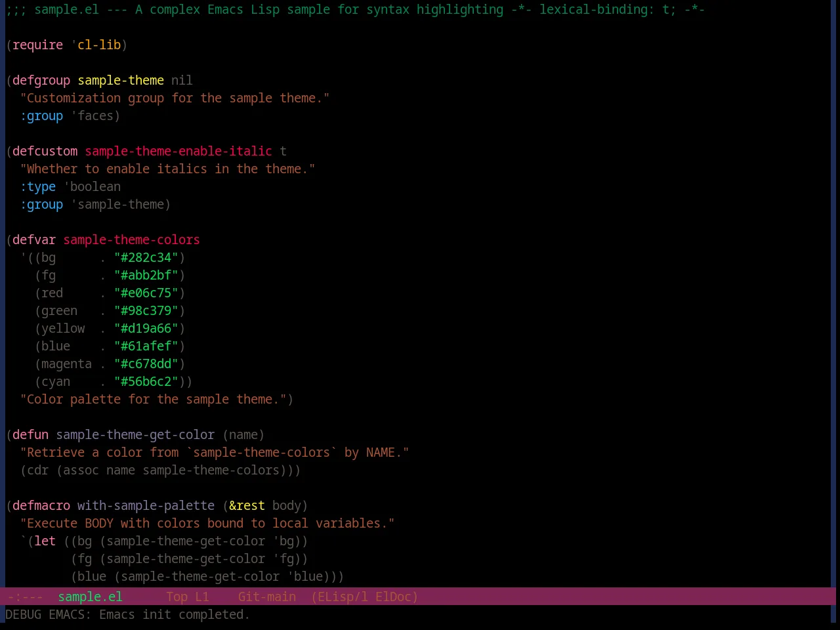The width and height of the screenshot is (840, 630).
Task: Click the &rest keyword
Action: [247, 505]
